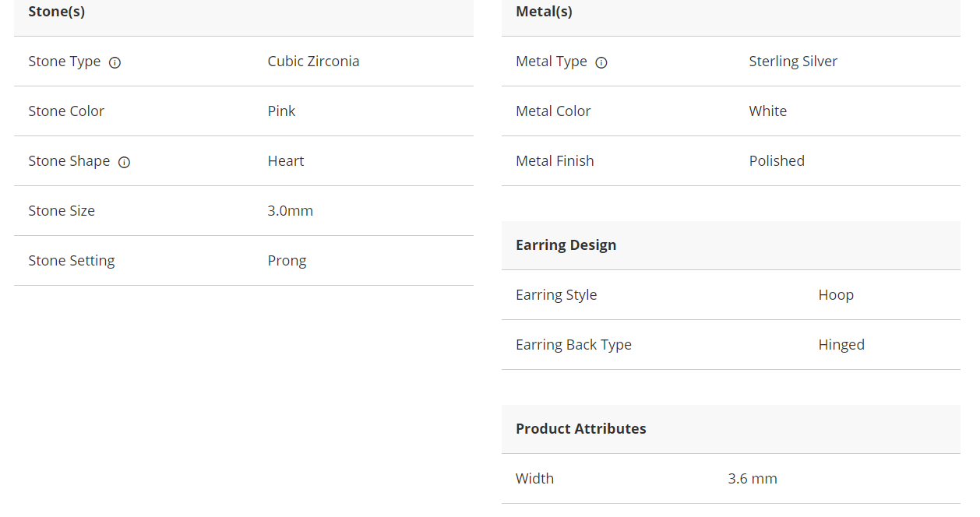Click the Cubic Zirconia value
This screenshot has height=517, width=980.
point(313,62)
